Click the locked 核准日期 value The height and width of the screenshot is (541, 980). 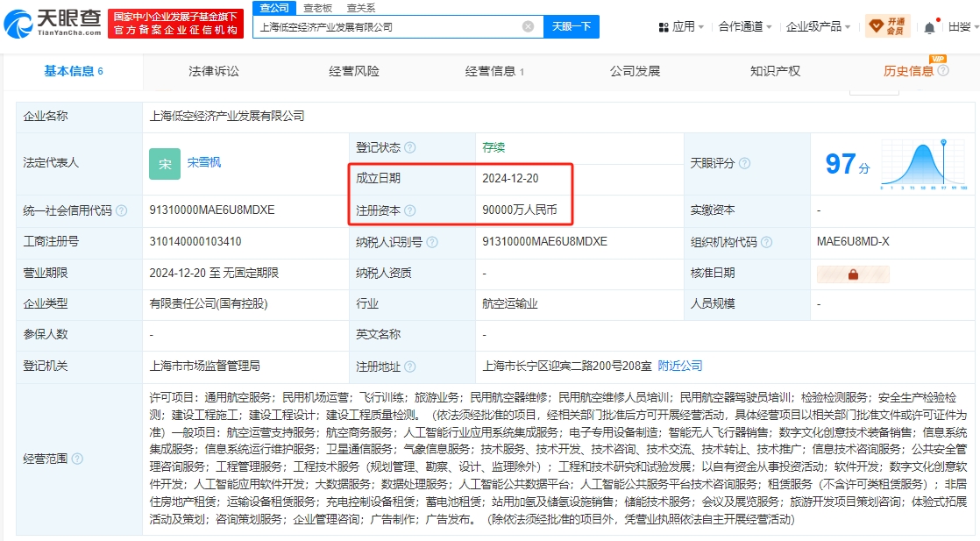coord(853,274)
